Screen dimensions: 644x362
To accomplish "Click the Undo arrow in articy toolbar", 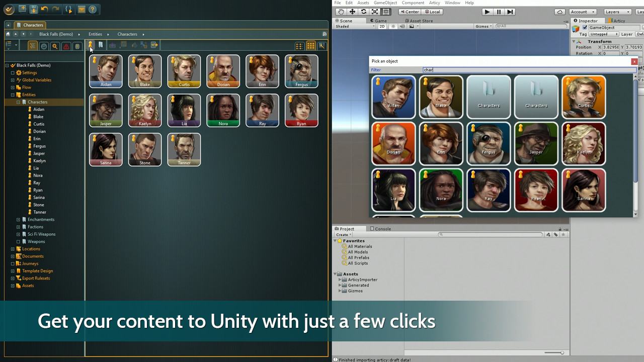I will [x=45, y=9].
